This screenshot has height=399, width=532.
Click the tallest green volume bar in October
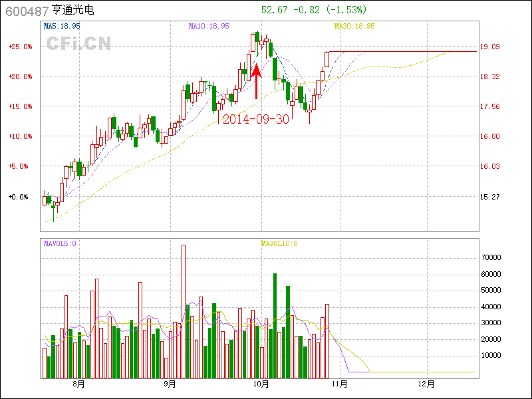275,326
